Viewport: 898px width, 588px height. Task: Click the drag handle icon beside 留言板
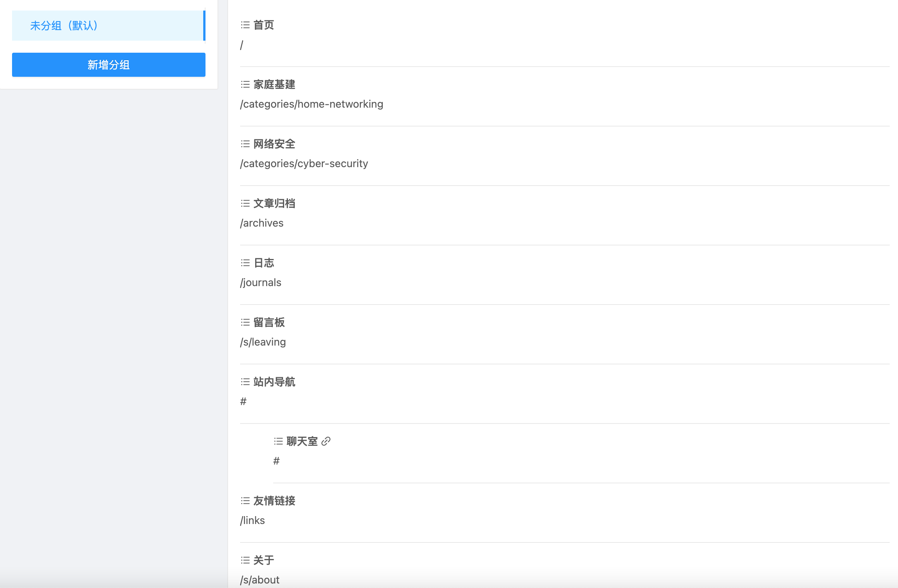[x=245, y=323]
